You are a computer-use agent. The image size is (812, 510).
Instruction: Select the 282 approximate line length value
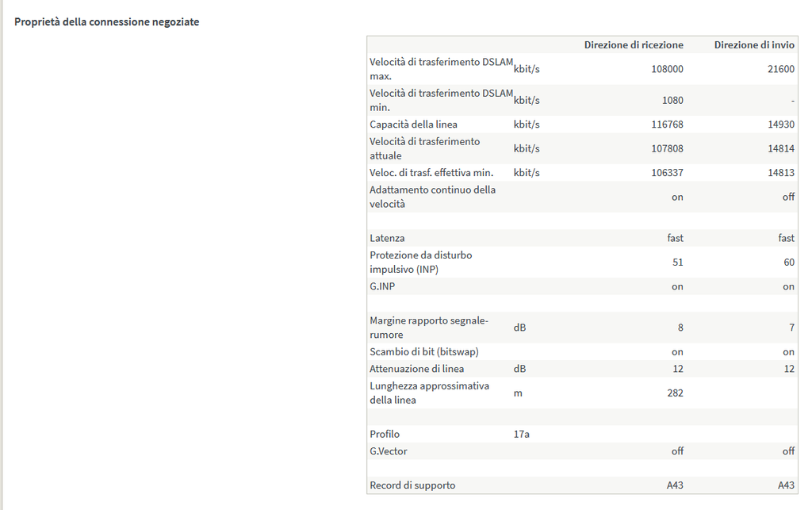675,393
